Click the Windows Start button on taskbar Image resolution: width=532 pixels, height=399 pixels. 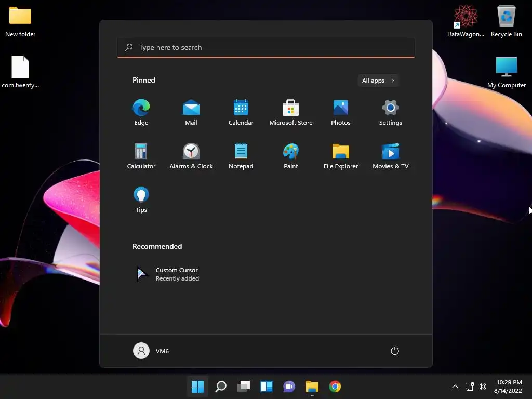click(x=197, y=387)
